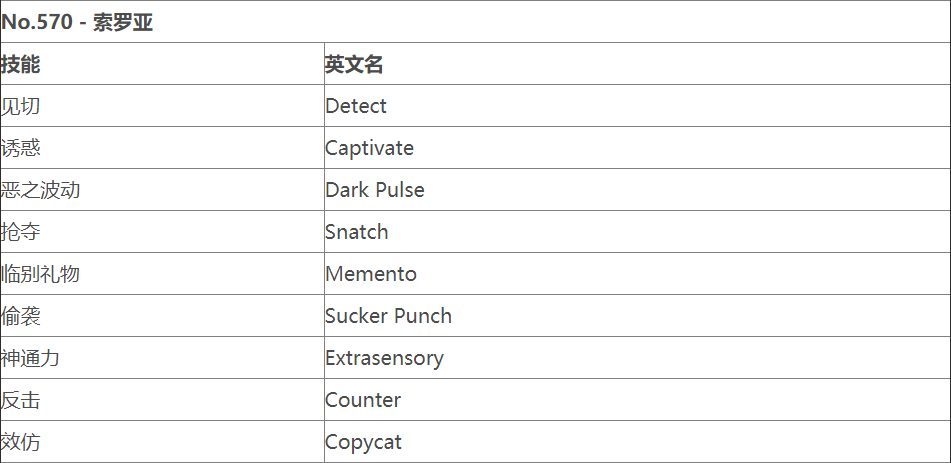Click the 见切 skill cell

21,106
